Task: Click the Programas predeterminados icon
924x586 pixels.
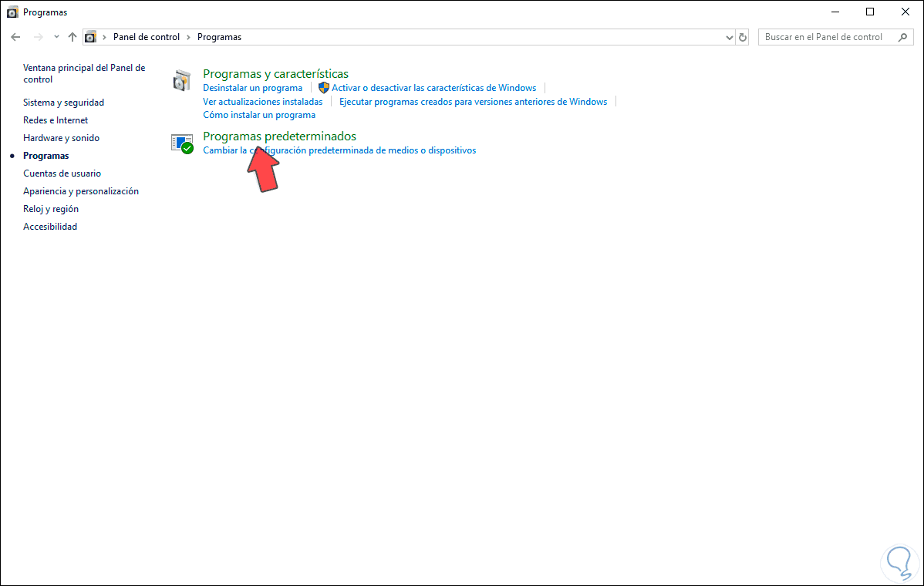Action: click(x=182, y=143)
